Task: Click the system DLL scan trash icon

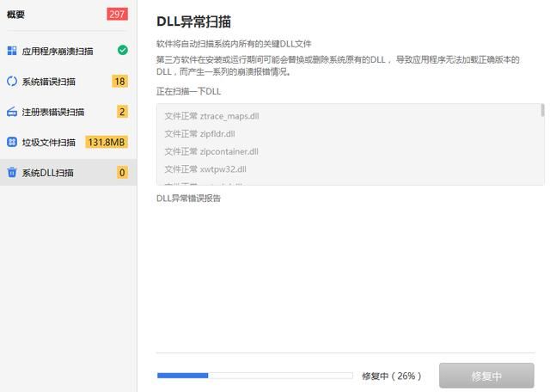Action: pyautogui.click(x=12, y=172)
